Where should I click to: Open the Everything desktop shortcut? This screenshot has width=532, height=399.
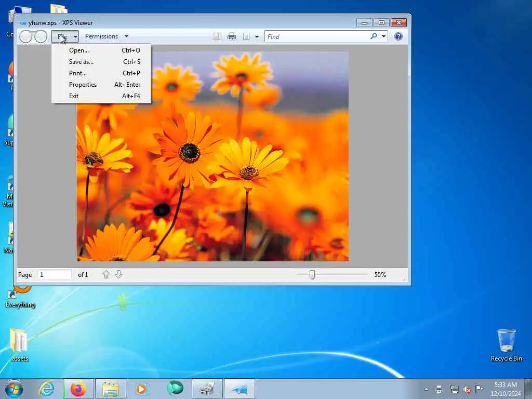tap(20, 297)
